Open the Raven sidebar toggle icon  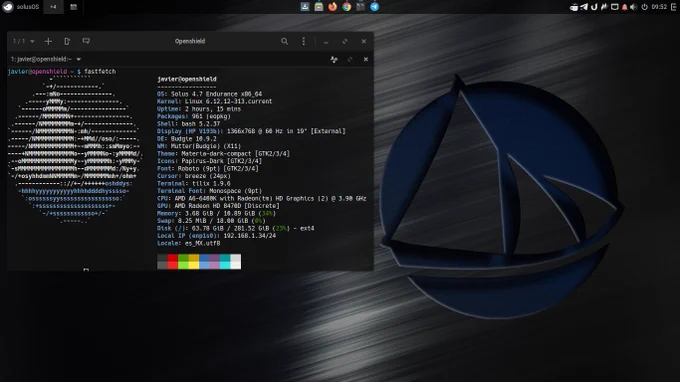(x=674, y=7)
